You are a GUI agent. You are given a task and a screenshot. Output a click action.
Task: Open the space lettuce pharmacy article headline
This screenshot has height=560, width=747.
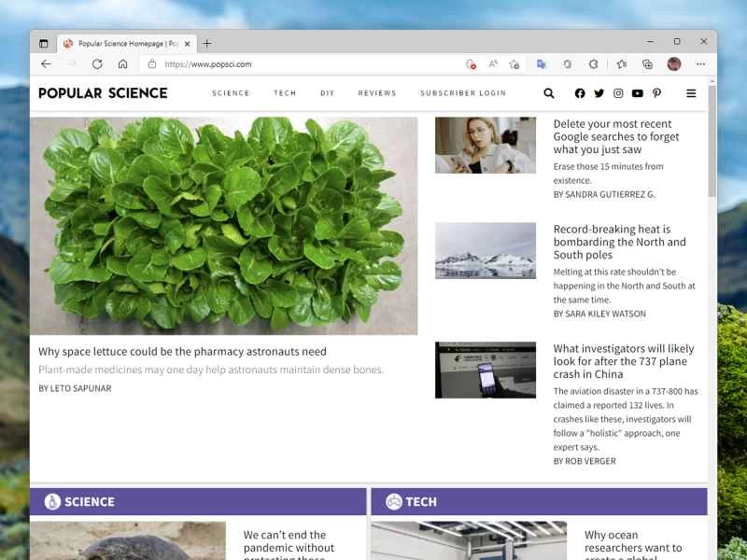click(180, 352)
